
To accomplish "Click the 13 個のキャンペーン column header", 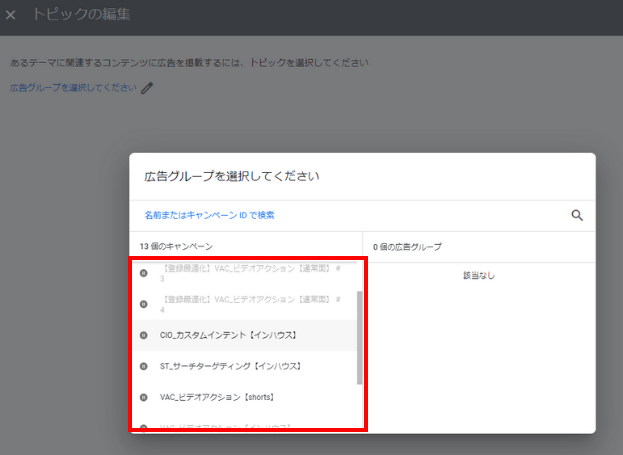I will [177, 246].
